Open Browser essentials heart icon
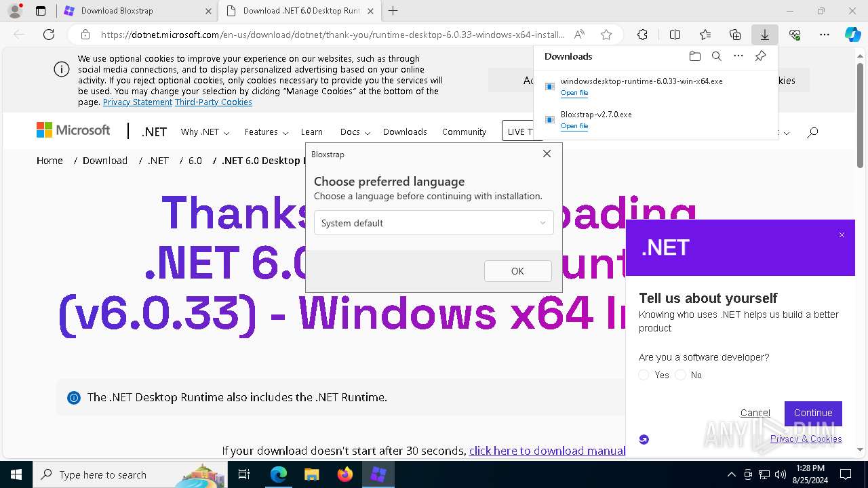This screenshot has height=488, width=868. tap(795, 35)
